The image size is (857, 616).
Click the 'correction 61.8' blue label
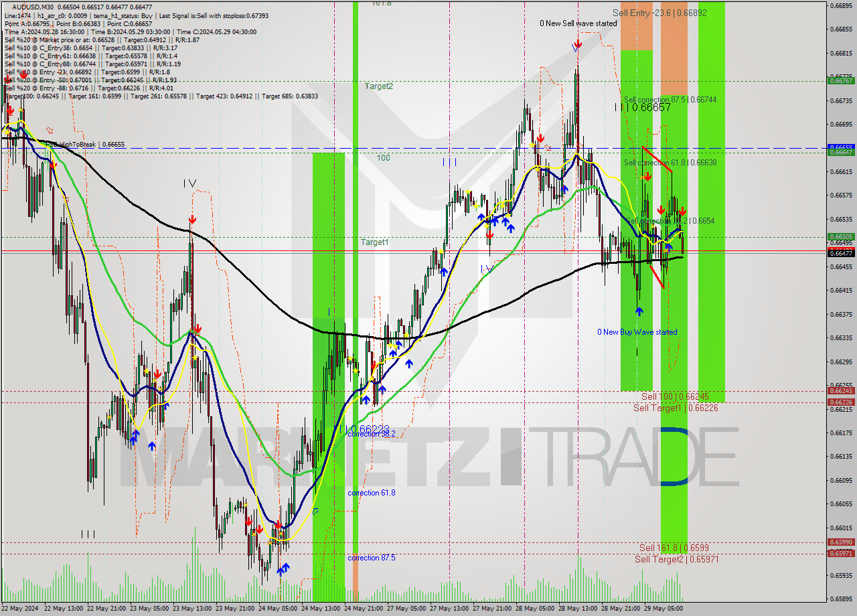(372, 493)
